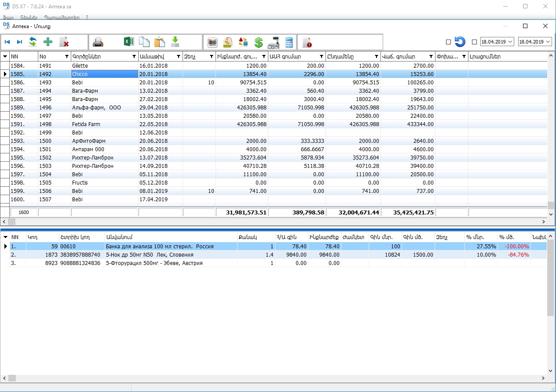
Task: Click the upper grid horizontal scrollbar
Action: pos(274,221)
